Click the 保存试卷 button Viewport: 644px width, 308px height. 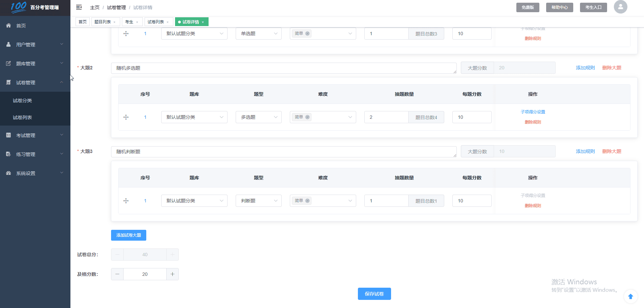pyautogui.click(x=374, y=294)
